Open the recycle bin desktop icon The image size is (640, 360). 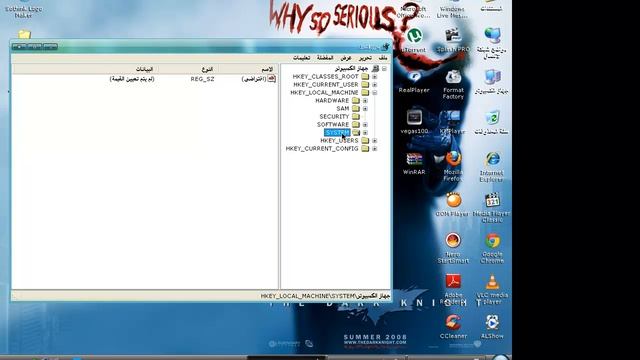pos(492,122)
